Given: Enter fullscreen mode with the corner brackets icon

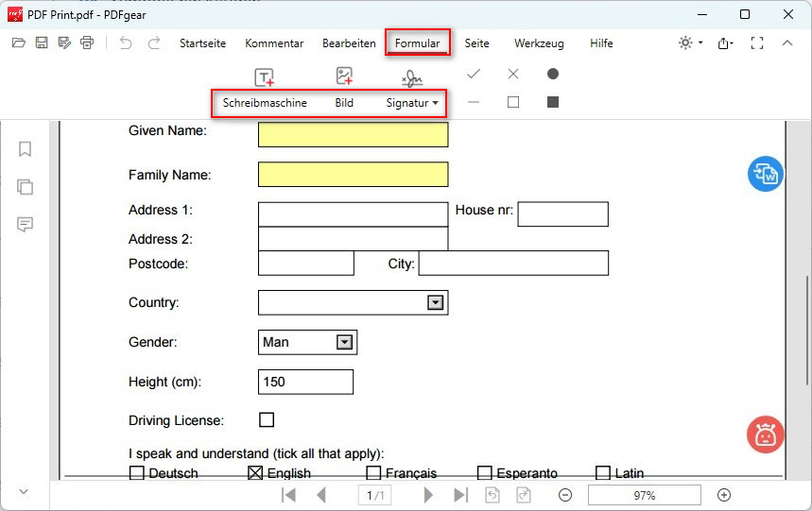Looking at the screenshot, I should (757, 43).
